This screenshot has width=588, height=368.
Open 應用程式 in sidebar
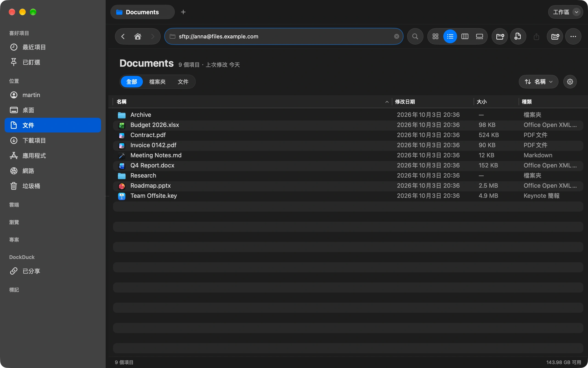53,155
